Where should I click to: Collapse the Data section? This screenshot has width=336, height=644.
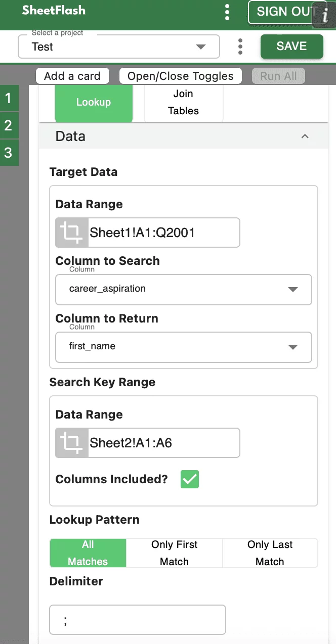click(x=305, y=136)
